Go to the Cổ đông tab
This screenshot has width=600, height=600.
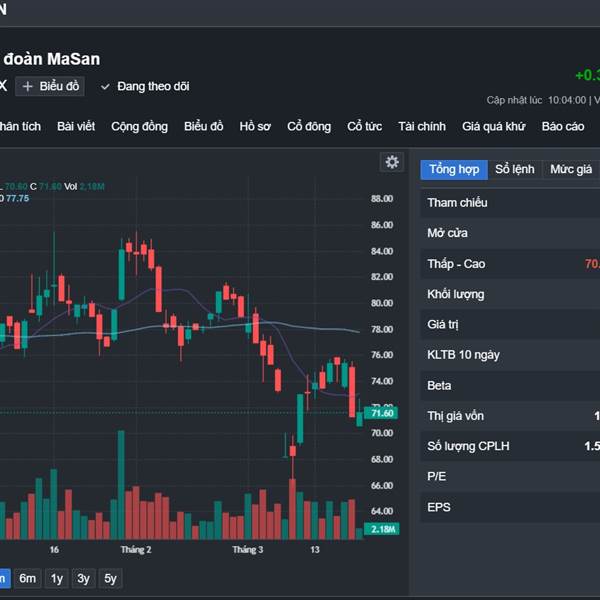pyautogui.click(x=309, y=127)
